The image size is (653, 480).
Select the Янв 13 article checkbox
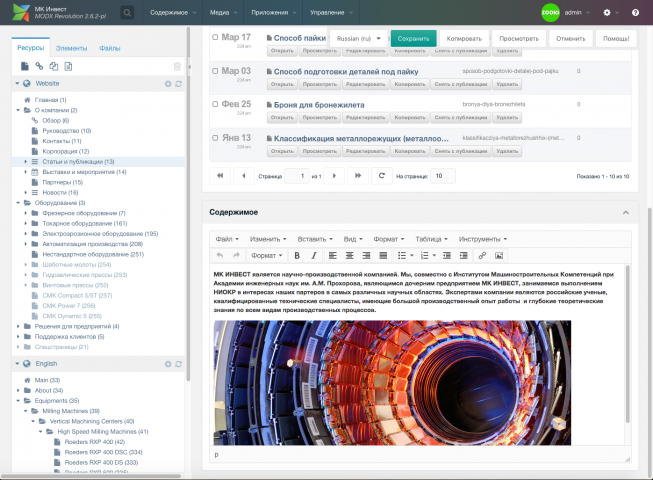tap(215, 138)
